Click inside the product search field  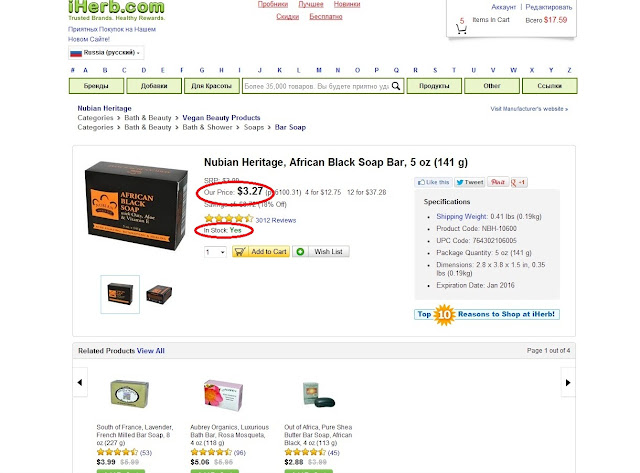pyautogui.click(x=316, y=86)
